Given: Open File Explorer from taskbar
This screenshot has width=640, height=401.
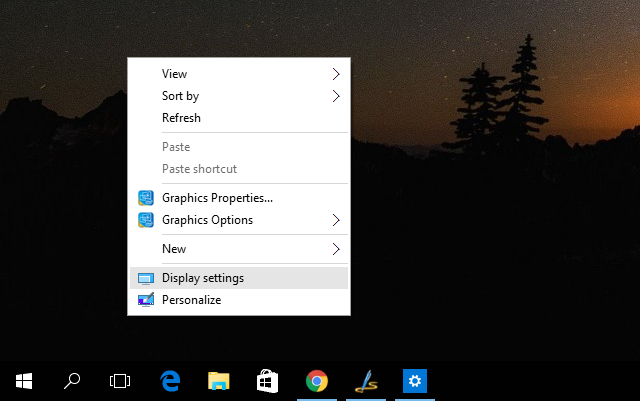Looking at the screenshot, I should [x=219, y=381].
